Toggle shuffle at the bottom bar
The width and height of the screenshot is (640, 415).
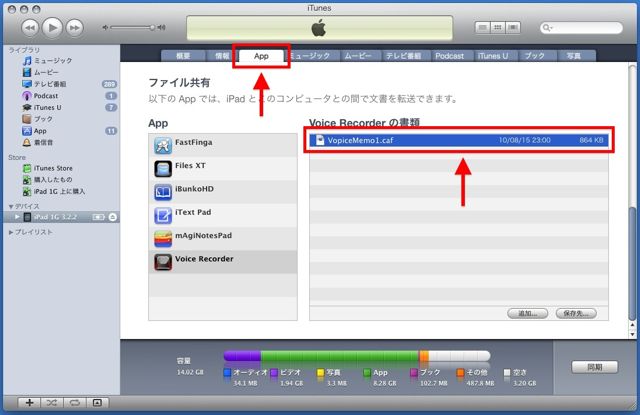click(x=52, y=403)
